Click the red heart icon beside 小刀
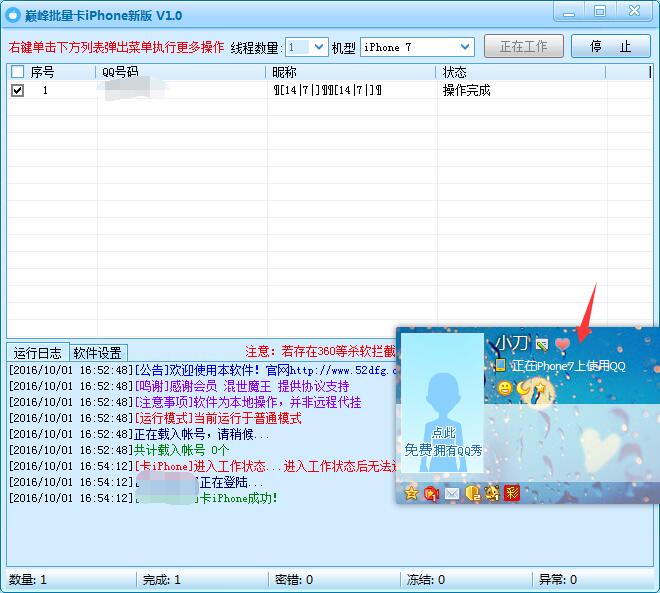660x593 pixels. tap(562, 344)
